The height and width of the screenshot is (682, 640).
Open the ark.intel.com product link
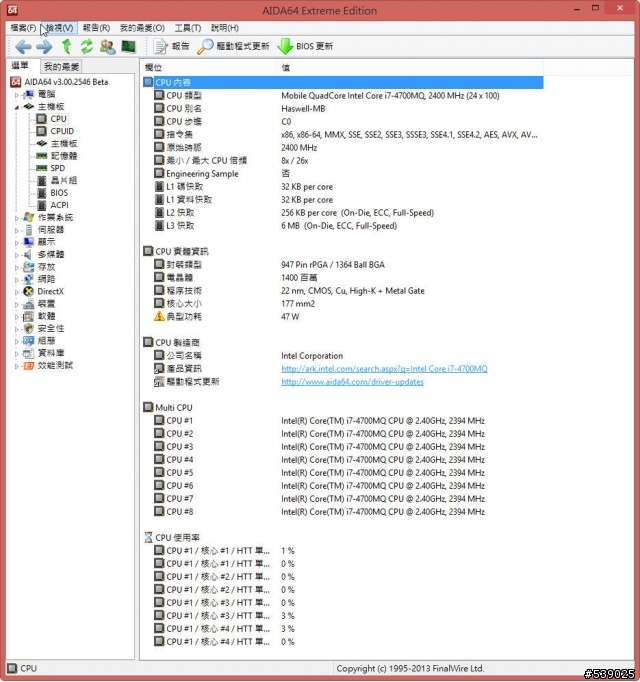click(x=384, y=369)
